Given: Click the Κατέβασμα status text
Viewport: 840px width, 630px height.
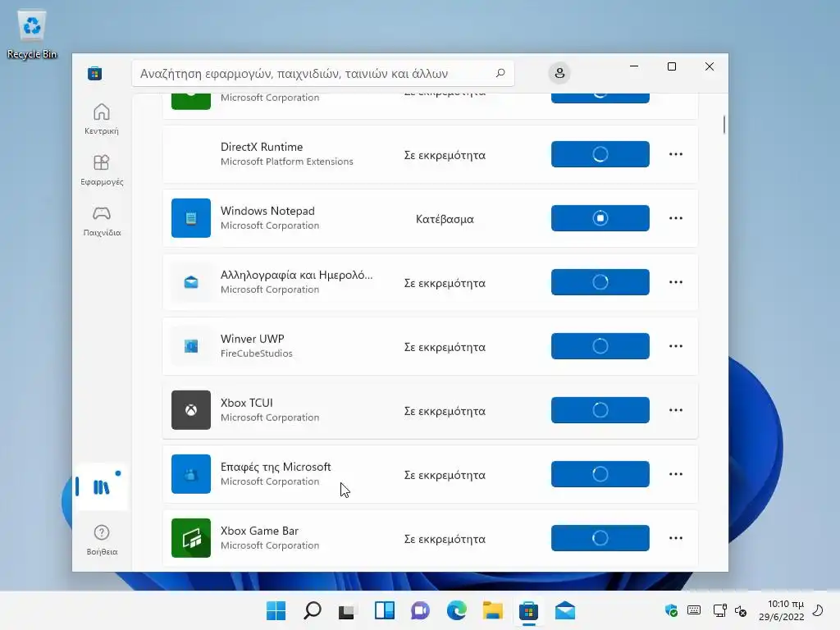Looking at the screenshot, I should (445, 219).
